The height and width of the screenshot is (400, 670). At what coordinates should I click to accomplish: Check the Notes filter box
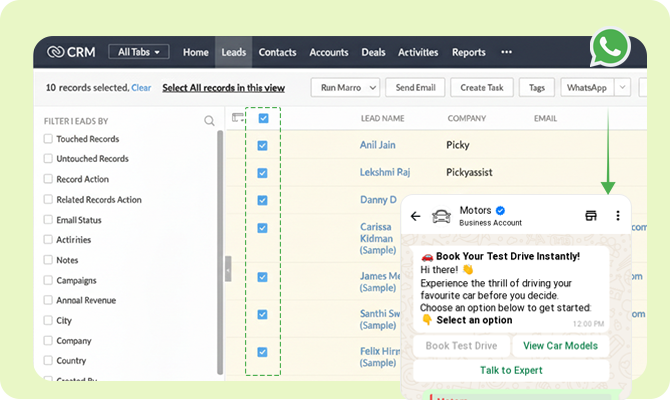pyautogui.click(x=48, y=260)
